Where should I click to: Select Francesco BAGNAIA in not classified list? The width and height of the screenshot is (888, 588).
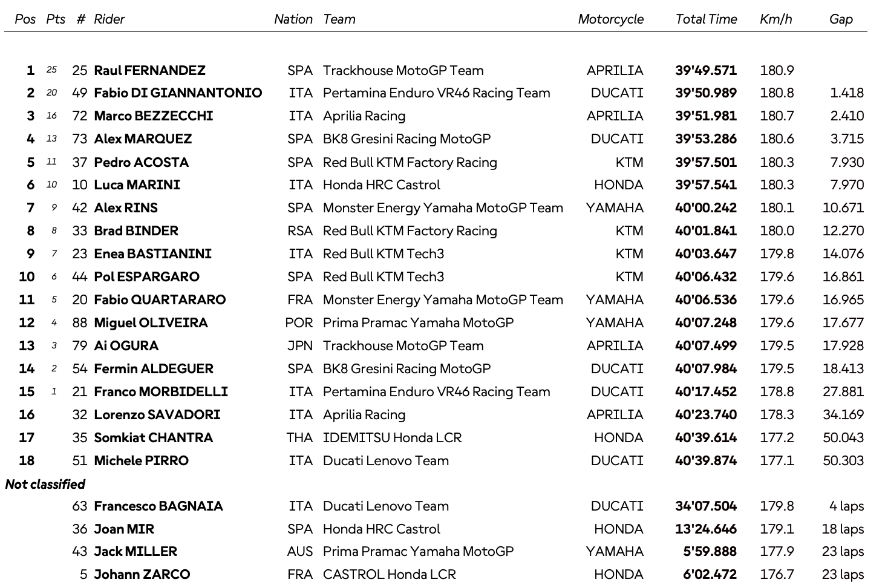click(158, 506)
